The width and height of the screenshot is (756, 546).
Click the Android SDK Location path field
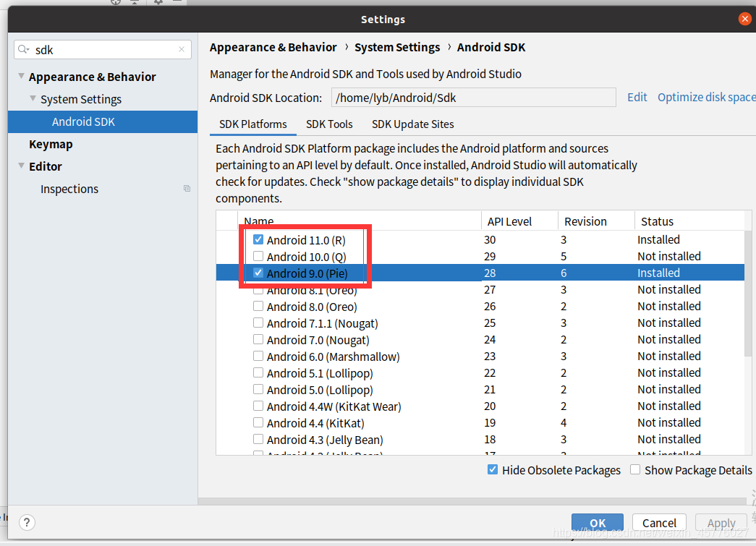pyautogui.click(x=473, y=98)
